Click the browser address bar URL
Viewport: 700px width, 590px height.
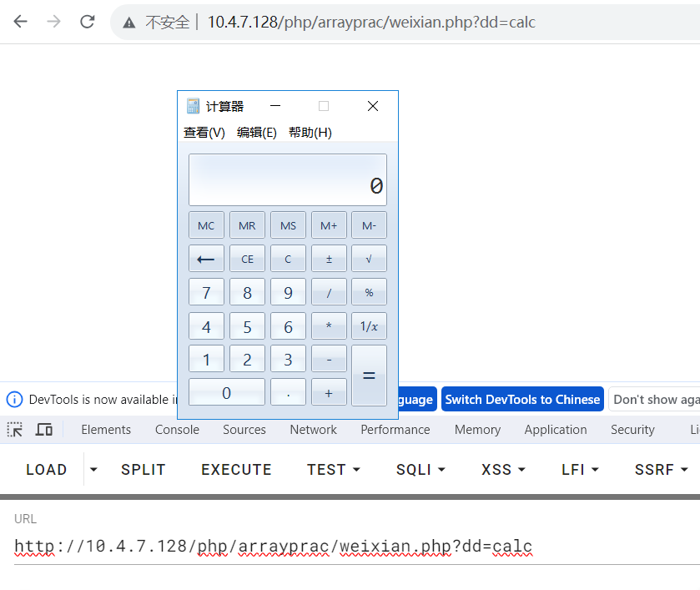371,22
